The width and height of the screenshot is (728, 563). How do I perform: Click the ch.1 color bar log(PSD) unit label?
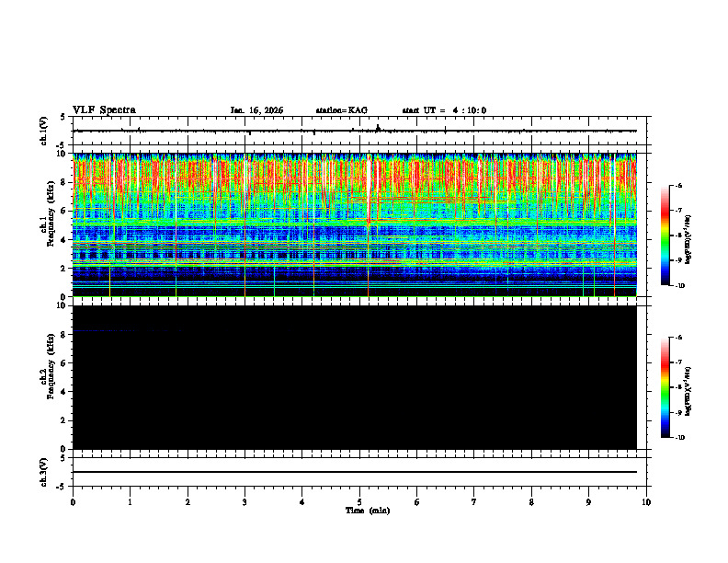click(x=688, y=239)
